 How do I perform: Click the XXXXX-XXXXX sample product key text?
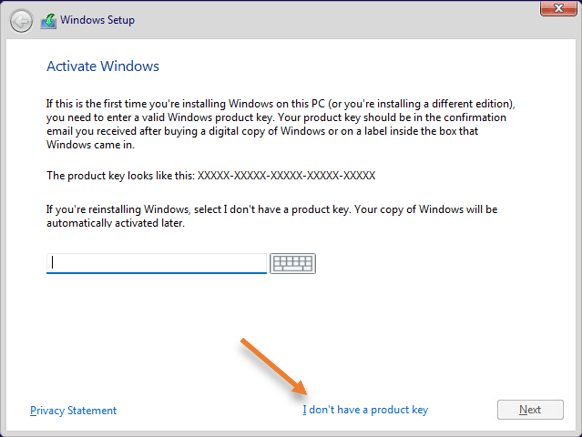[x=286, y=175]
